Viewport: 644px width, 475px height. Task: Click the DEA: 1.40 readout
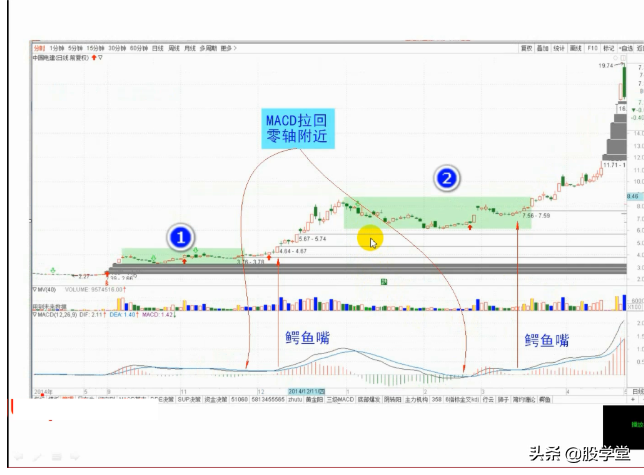coord(124,315)
